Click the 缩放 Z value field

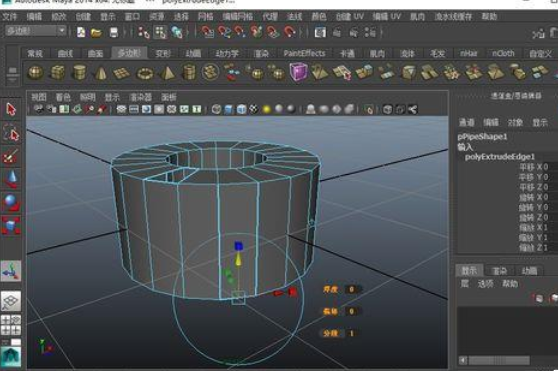click(546, 248)
